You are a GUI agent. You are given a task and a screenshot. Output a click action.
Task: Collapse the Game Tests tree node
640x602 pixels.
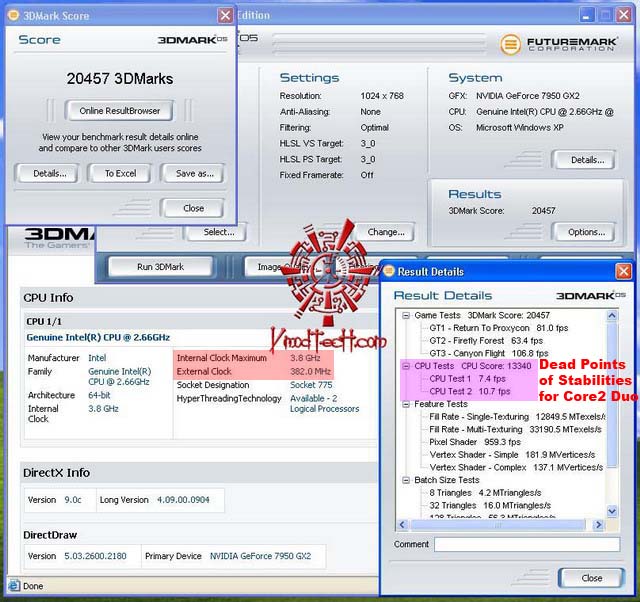click(406, 315)
